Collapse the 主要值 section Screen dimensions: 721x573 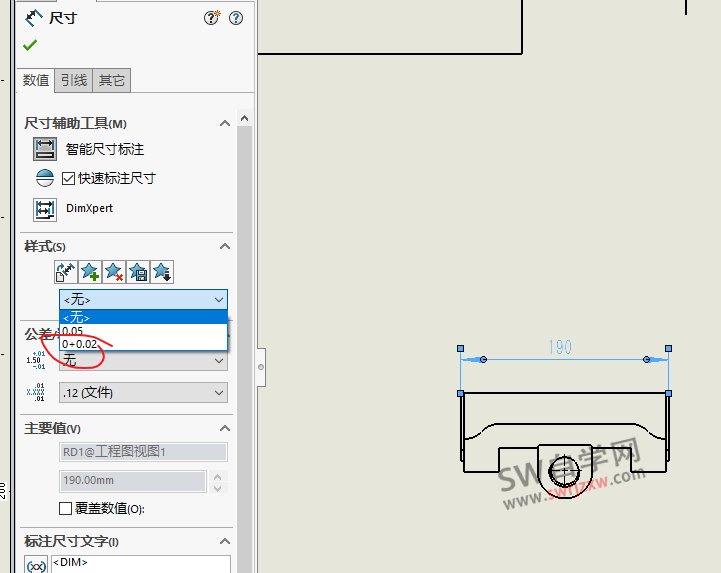pyautogui.click(x=225, y=429)
